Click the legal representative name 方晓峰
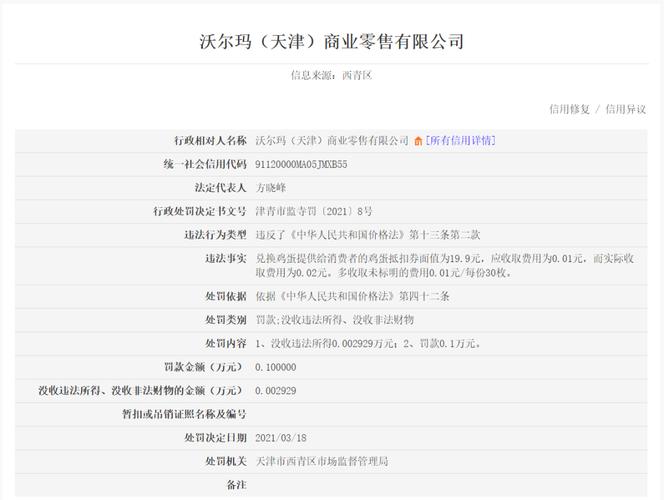The image size is (664, 500). click(271, 188)
